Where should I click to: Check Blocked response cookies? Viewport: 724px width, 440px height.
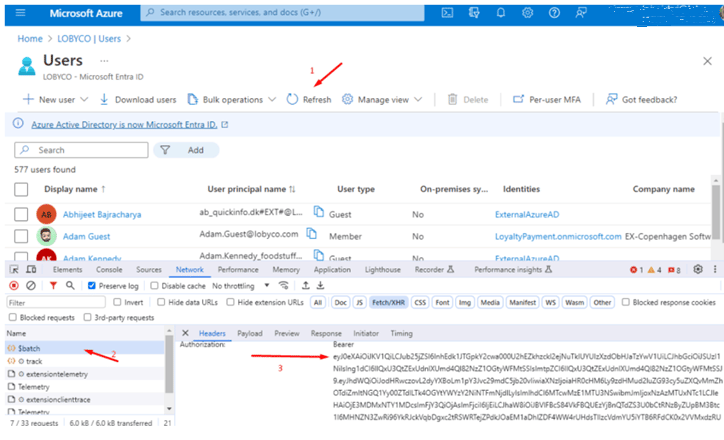(625, 302)
